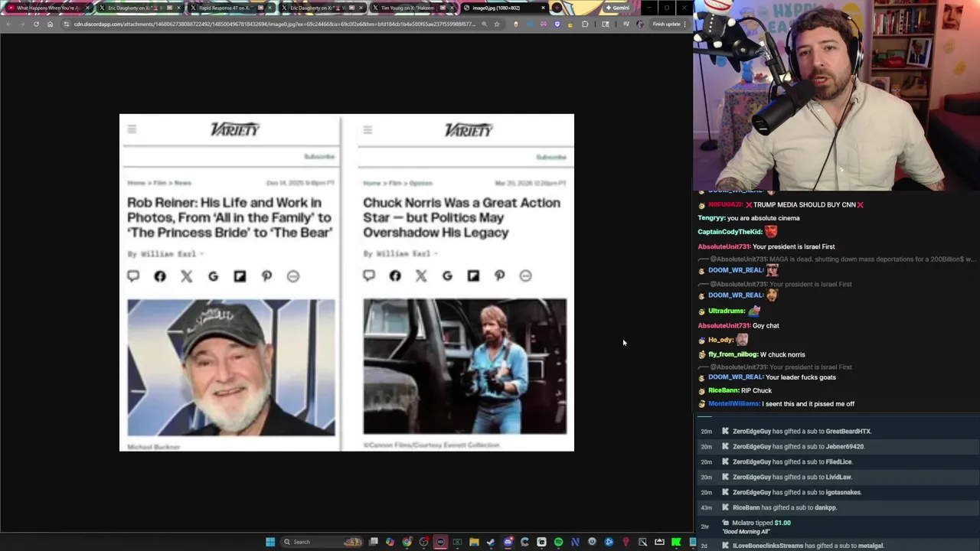Click Pinterest icon under Chuck Norris article
Screen dimensions: 980x551
point(499,275)
